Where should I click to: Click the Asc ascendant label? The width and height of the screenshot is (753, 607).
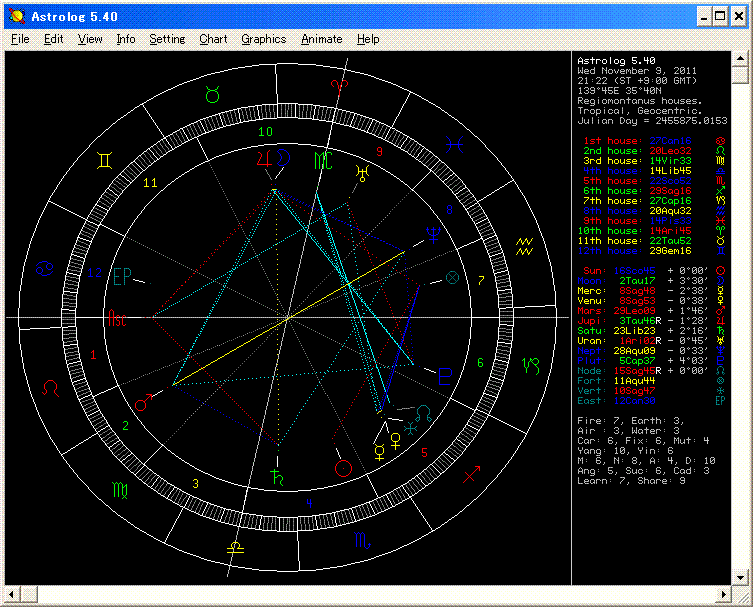coord(117,317)
